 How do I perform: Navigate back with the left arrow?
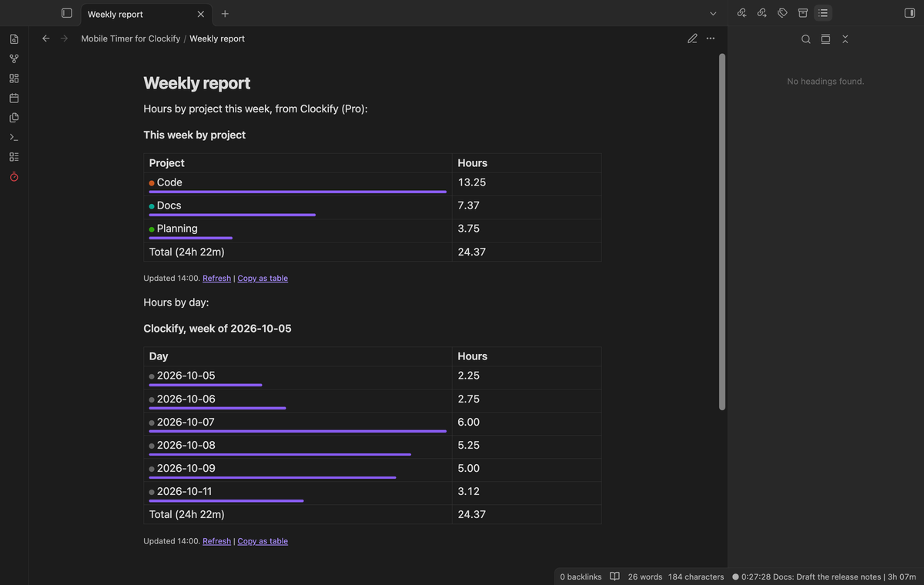[45, 38]
